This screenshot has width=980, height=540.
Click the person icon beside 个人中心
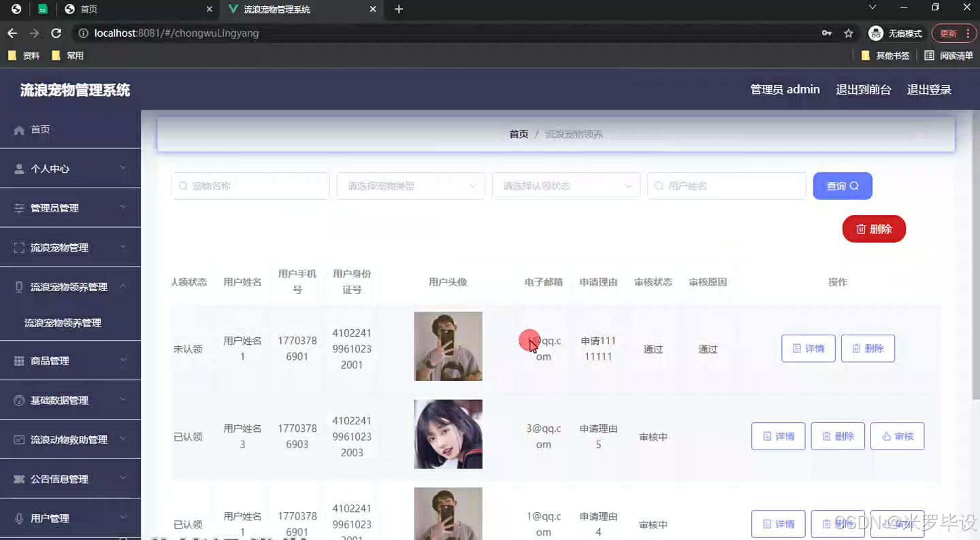coord(19,169)
